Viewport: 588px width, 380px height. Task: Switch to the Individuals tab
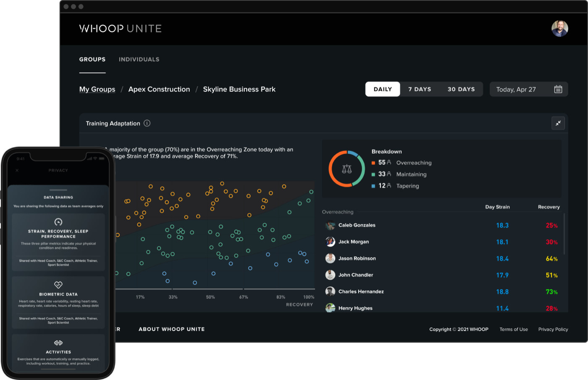coord(139,59)
